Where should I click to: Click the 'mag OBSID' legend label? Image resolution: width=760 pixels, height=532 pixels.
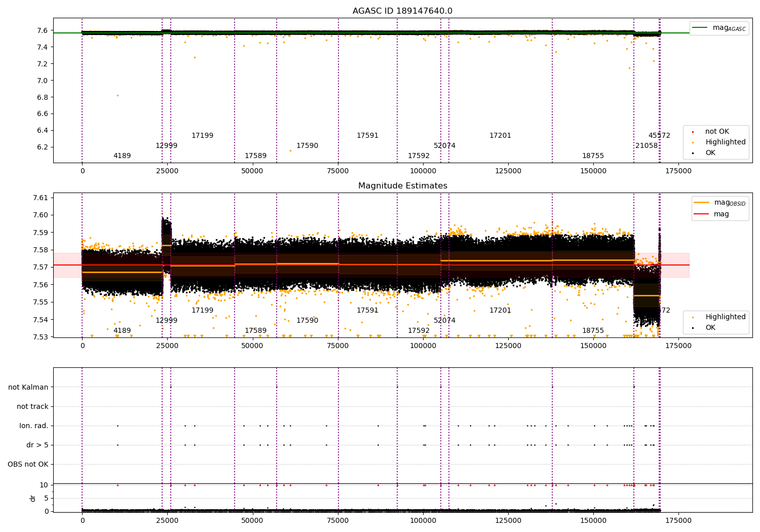coord(730,203)
